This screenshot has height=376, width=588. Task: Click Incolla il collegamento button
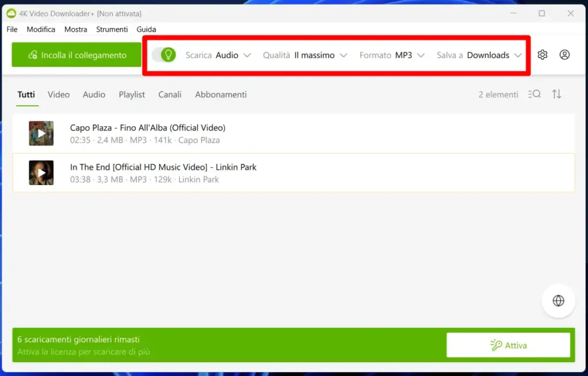coord(76,55)
